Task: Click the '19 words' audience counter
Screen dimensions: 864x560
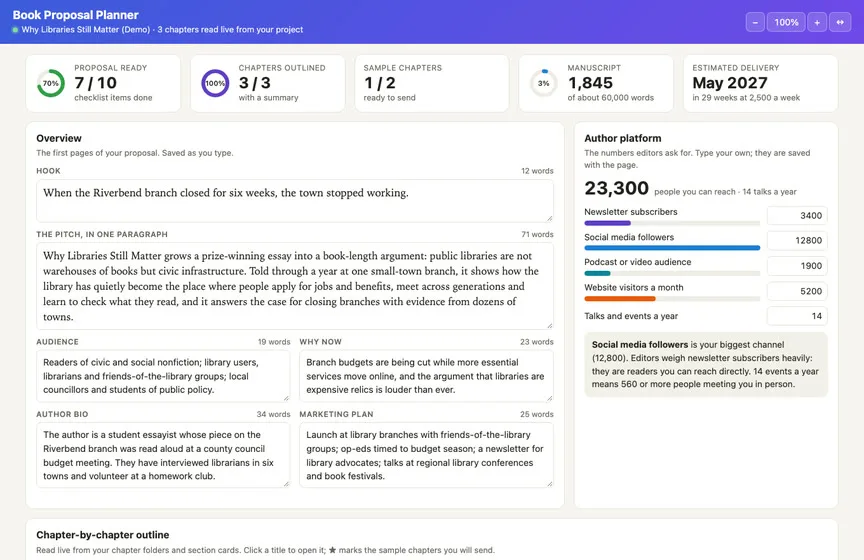Action: [274, 342]
